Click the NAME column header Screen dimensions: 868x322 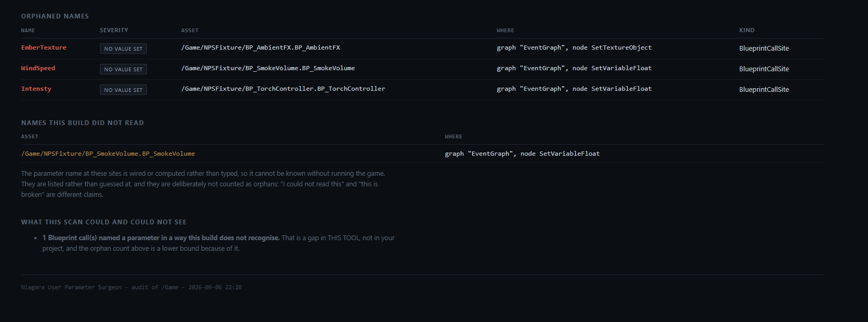[28, 31]
